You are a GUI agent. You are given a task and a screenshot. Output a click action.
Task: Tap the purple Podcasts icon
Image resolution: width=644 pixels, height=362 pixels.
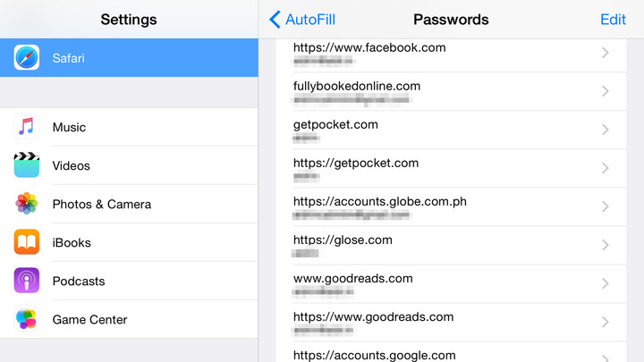tap(27, 281)
